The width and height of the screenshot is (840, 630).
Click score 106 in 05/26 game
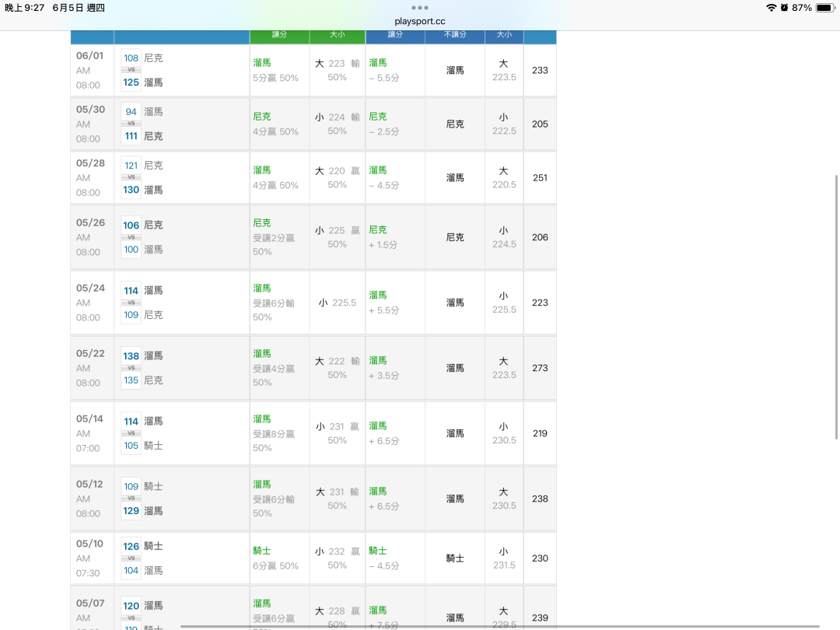click(x=131, y=225)
